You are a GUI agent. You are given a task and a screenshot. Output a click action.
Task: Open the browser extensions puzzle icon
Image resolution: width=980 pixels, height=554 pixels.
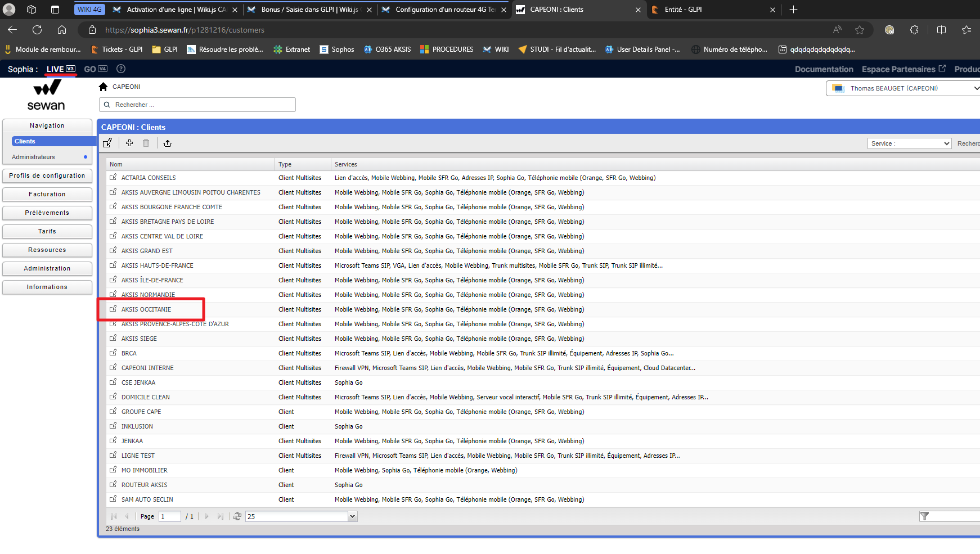click(x=914, y=30)
